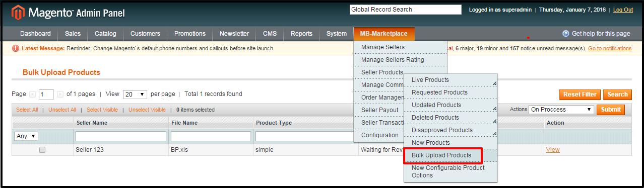Tick the Seller 123 row checkbox
Image resolution: width=644 pixels, height=188 pixels.
(42, 150)
